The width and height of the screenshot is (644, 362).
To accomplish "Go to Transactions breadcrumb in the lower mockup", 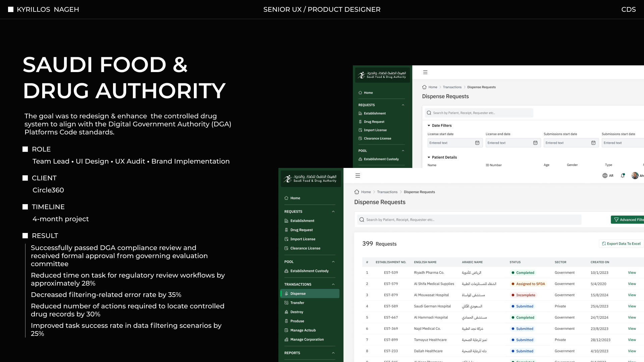I will coord(387,192).
